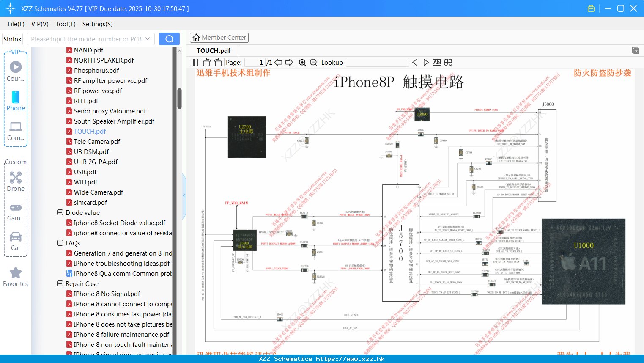Open Member Center

point(219,38)
